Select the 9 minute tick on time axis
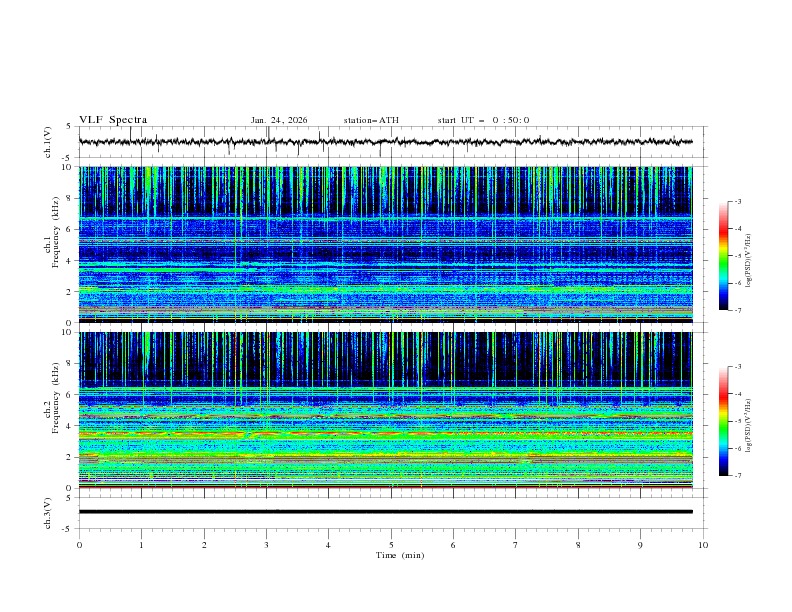 640,545
